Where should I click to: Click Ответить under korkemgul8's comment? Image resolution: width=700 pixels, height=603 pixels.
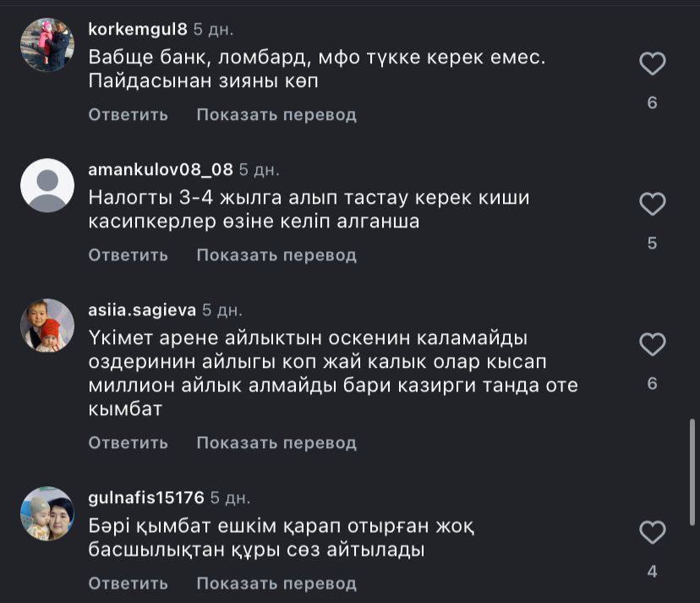coord(128,114)
